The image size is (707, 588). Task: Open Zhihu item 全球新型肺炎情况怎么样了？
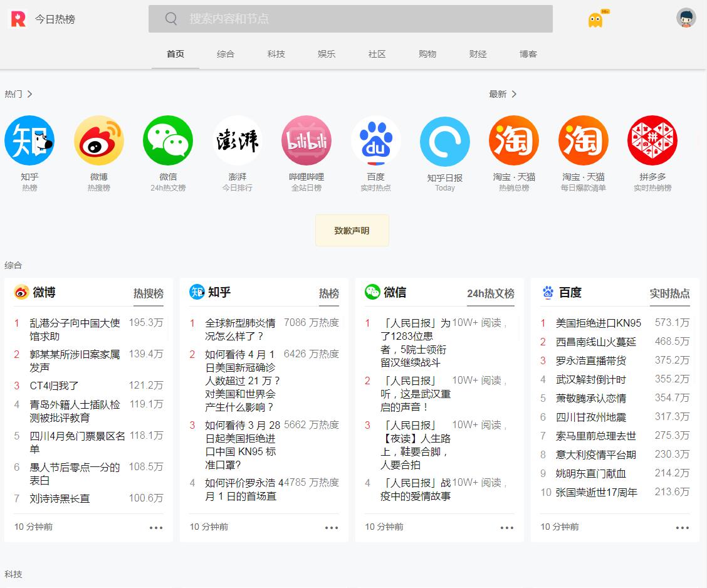point(240,330)
